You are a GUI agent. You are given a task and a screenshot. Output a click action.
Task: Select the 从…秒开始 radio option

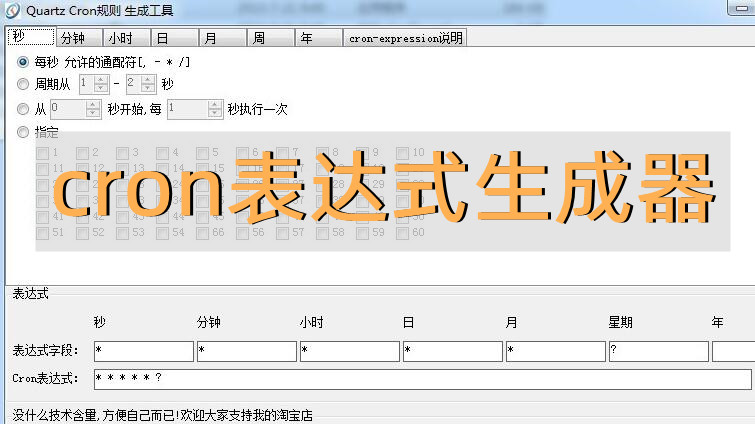coord(23,109)
